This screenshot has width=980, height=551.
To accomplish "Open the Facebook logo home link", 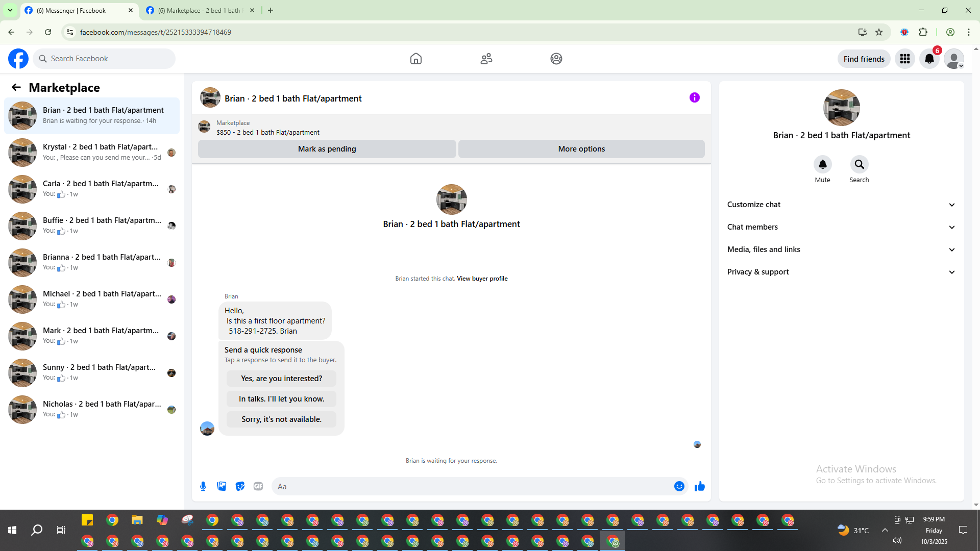I will pyautogui.click(x=18, y=59).
